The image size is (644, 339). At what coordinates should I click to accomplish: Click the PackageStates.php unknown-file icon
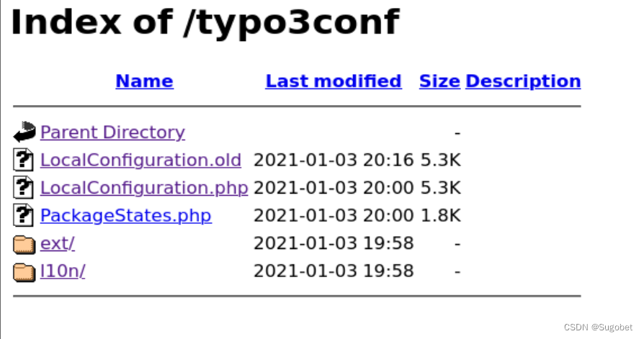tap(24, 215)
